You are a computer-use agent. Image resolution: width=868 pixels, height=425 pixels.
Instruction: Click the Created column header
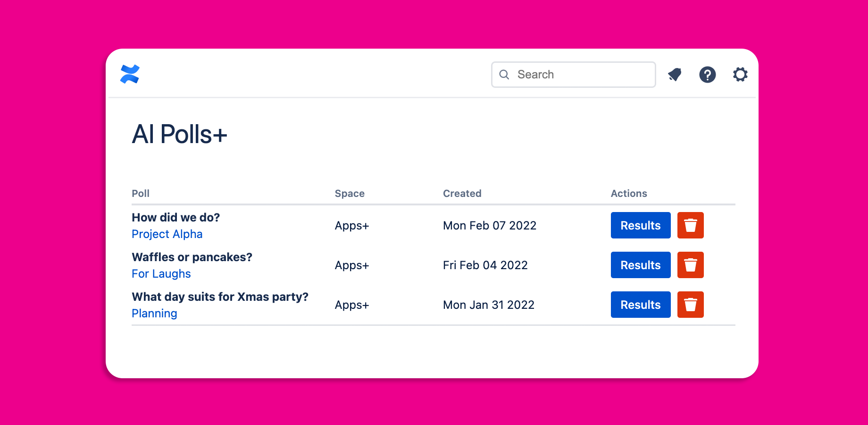point(462,194)
